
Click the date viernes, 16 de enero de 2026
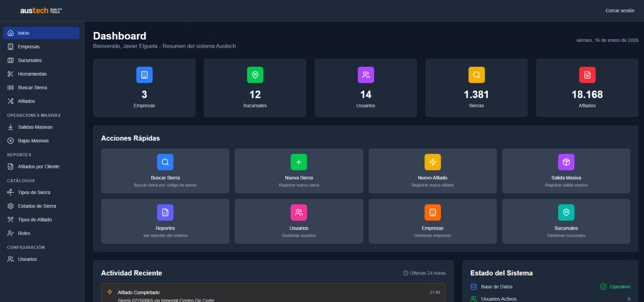click(607, 40)
